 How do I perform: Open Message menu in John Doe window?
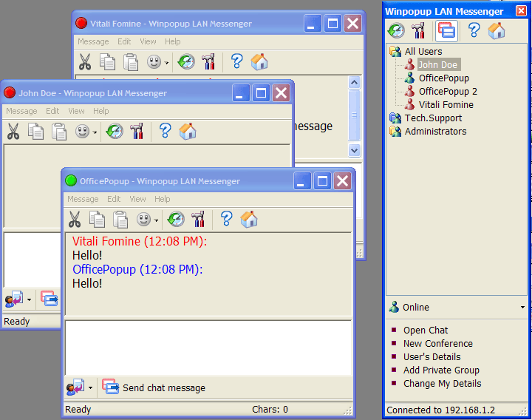21,111
